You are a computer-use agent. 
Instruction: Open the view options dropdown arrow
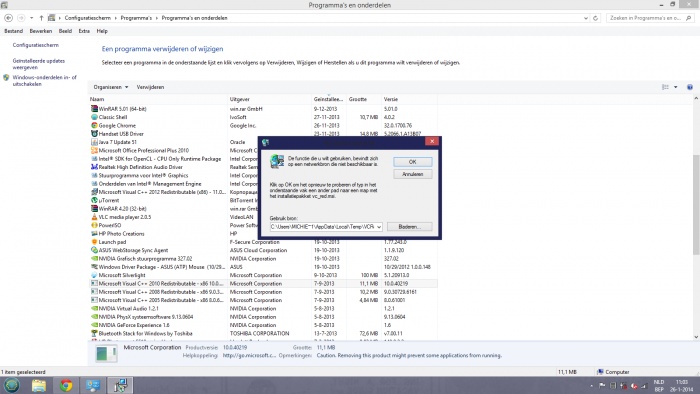[x=675, y=87]
